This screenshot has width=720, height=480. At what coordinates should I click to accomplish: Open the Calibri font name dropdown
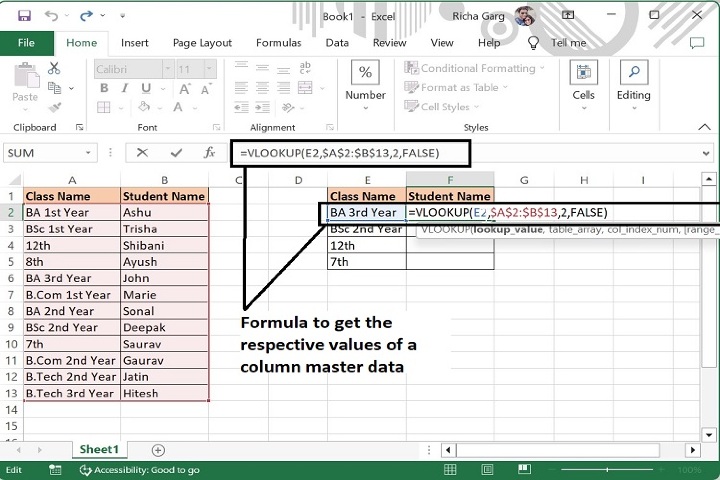[x=168, y=69]
